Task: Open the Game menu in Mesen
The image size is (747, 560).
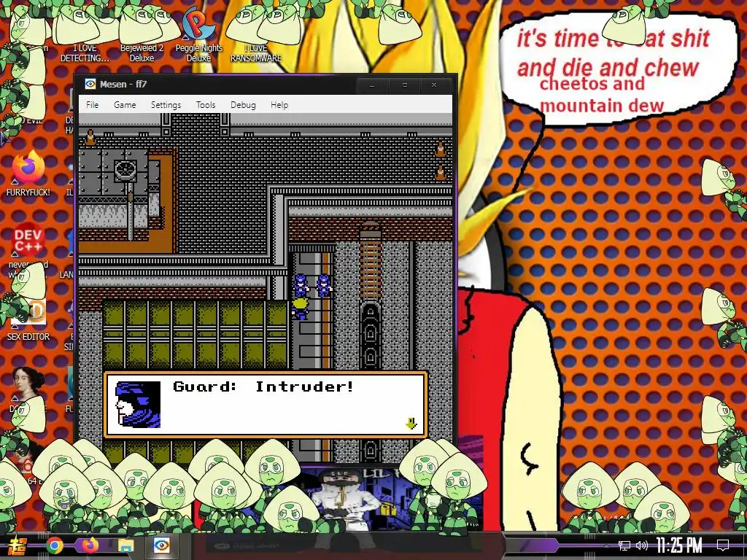Action: (x=125, y=105)
